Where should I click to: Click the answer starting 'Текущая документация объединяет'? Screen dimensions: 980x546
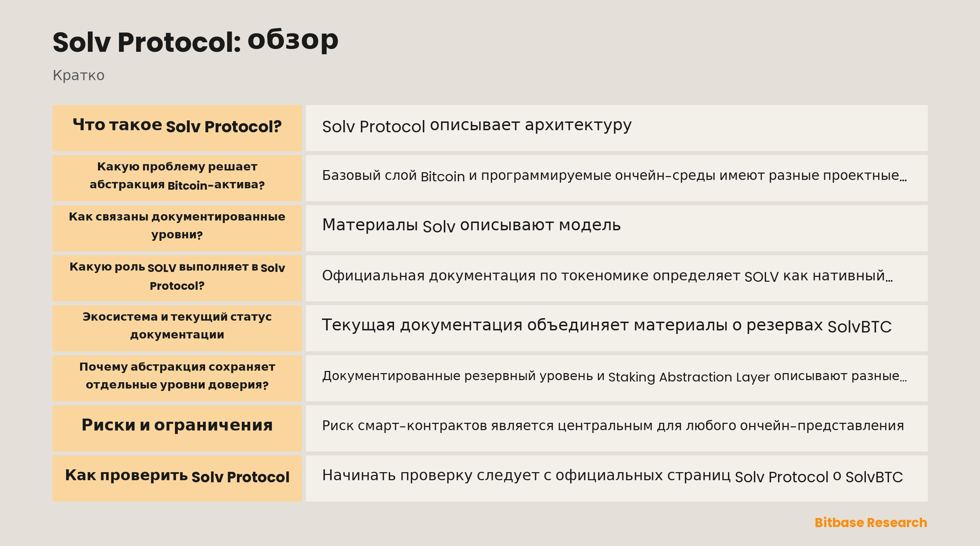tap(616, 328)
